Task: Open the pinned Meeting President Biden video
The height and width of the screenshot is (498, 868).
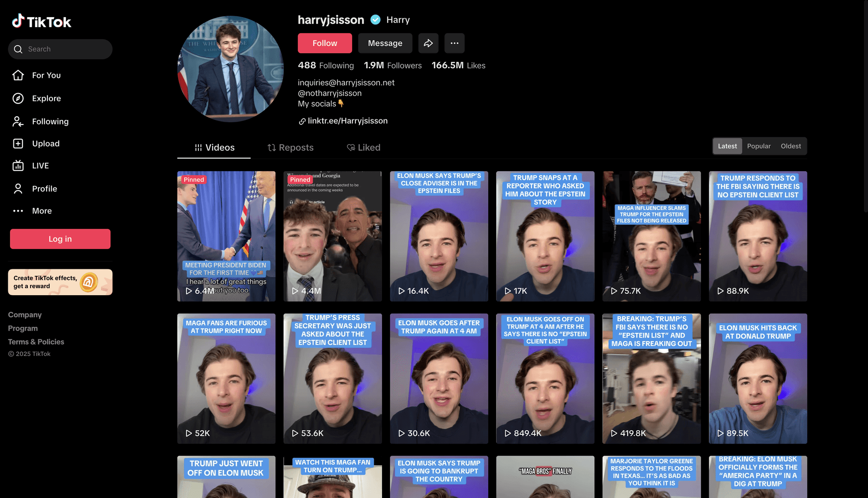Action: pos(226,236)
